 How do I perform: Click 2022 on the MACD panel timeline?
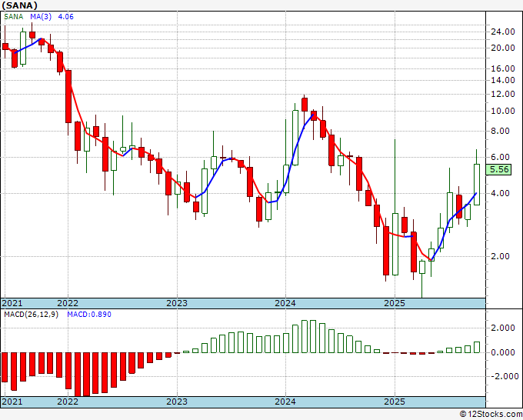click(x=68, y=402)
